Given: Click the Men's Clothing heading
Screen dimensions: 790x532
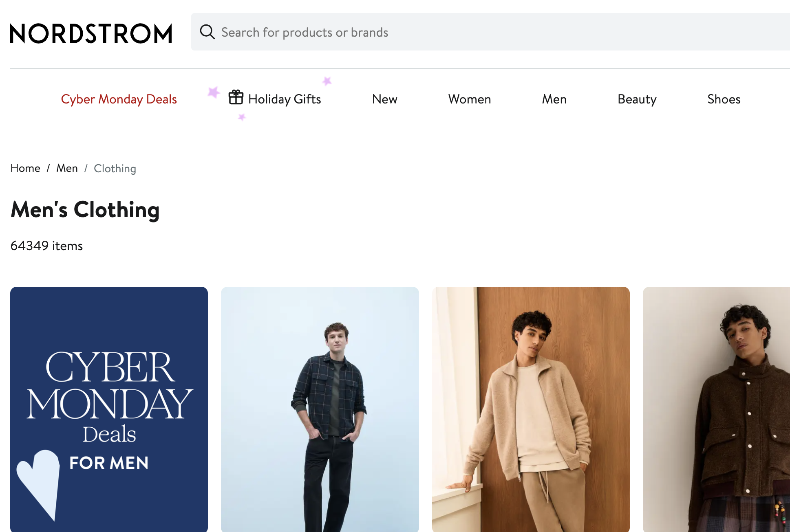Looking at the screenshot, I should point(85,209).
